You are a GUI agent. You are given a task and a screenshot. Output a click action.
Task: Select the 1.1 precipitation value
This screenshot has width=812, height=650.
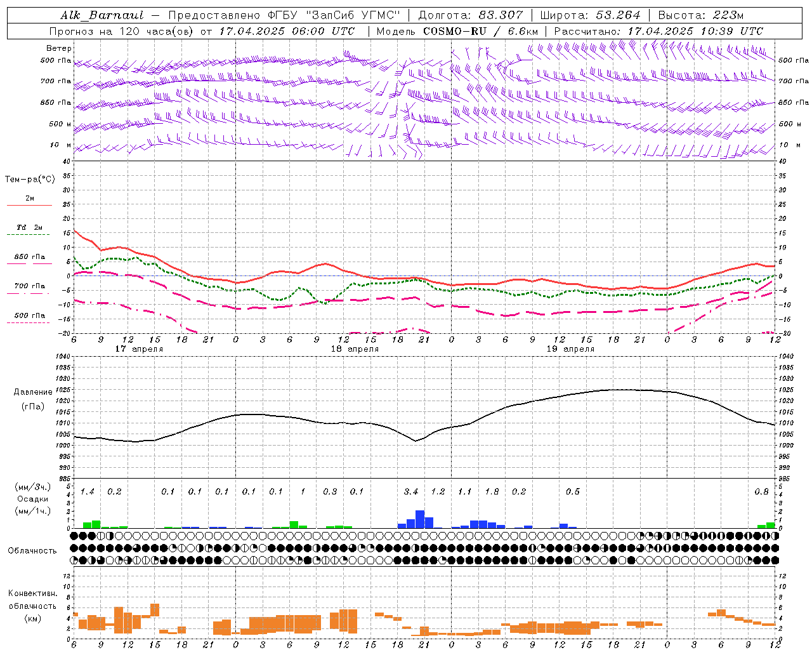465,491
